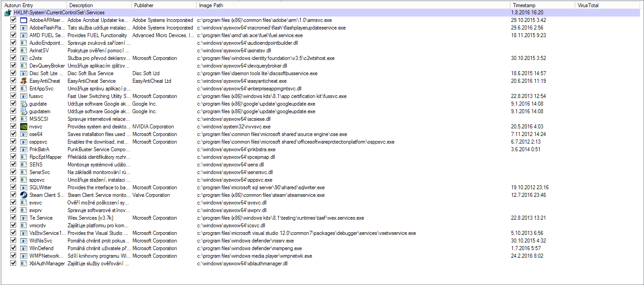Select the AudioEndpoint entry name

(x=47, y=43)
